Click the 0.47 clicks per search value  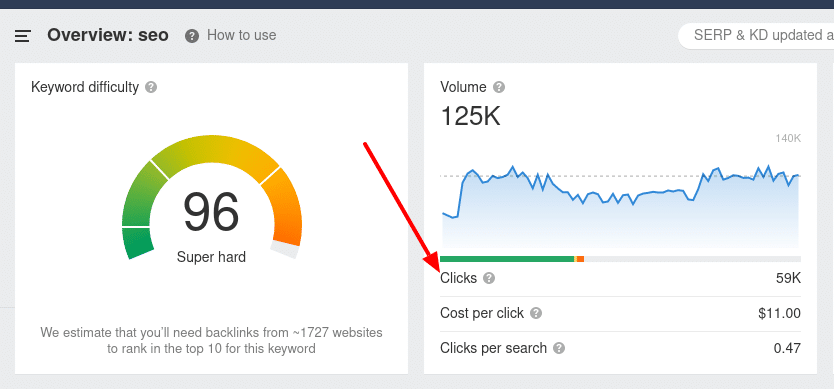point(787,349)
